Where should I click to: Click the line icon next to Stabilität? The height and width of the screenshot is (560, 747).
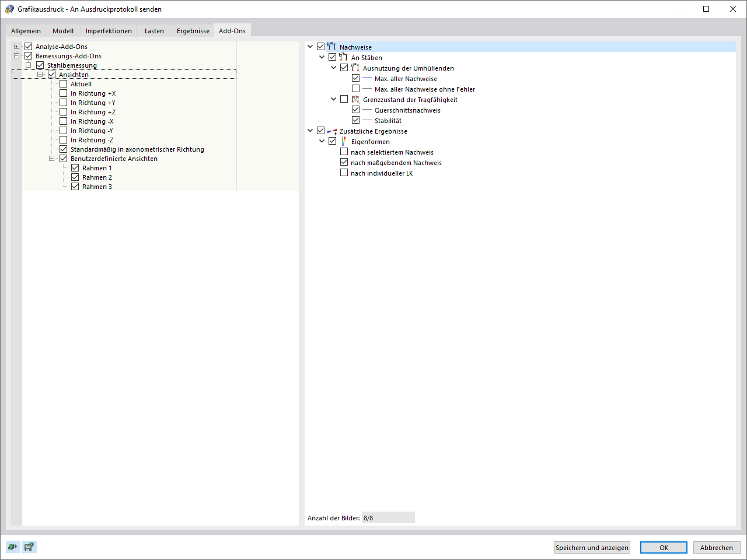(x=367, y=120)
